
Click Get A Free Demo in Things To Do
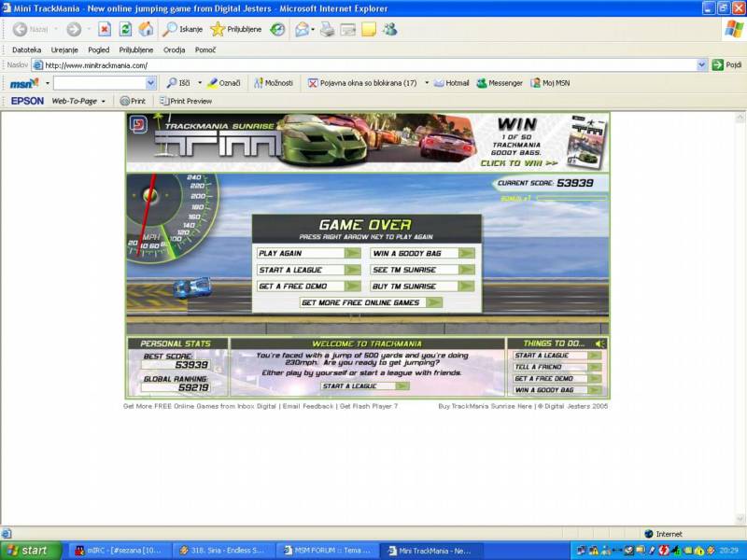[557, 379]
